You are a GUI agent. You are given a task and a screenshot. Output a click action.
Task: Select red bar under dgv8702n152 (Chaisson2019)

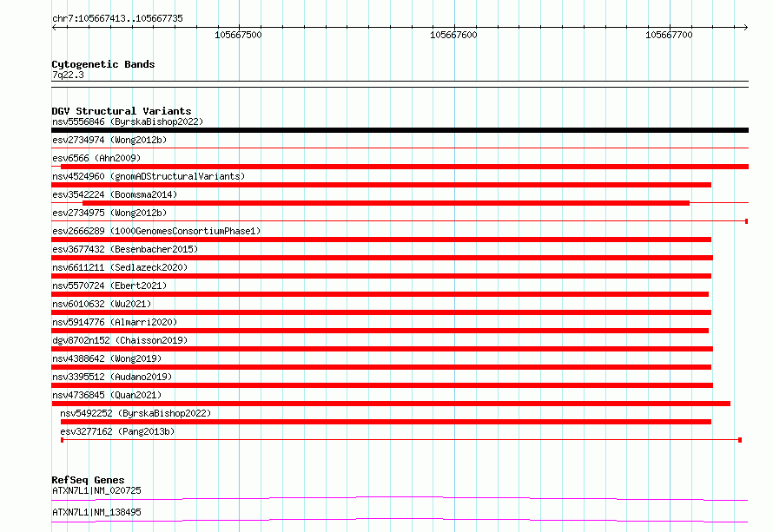(x=382, y=349)
